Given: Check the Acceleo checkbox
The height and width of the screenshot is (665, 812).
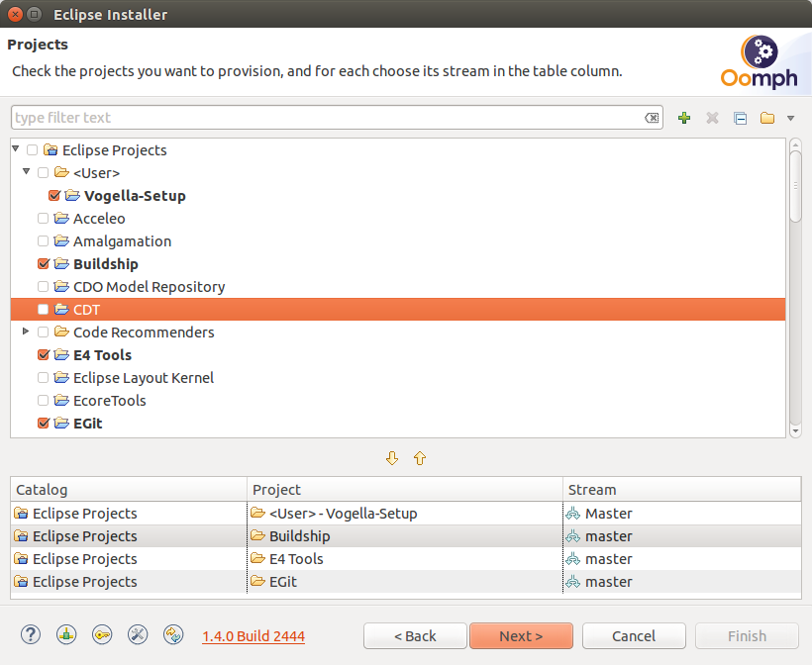Looking at the screenshot, I should pyautogui.click(x=43, y=219).
